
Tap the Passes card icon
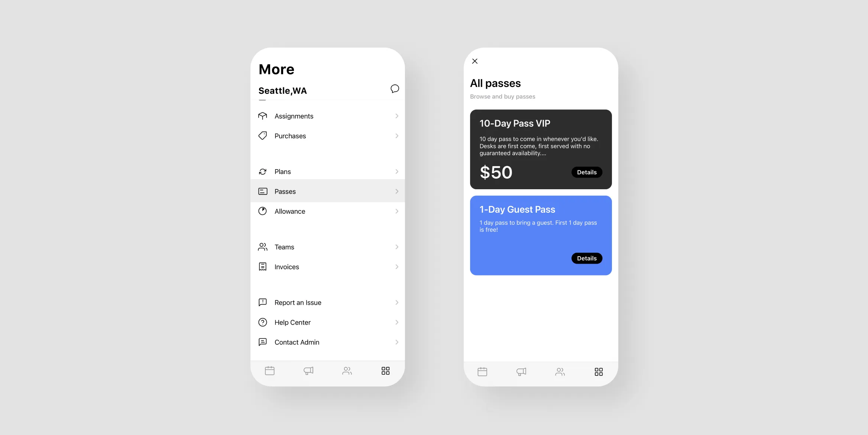coord(263,191)
